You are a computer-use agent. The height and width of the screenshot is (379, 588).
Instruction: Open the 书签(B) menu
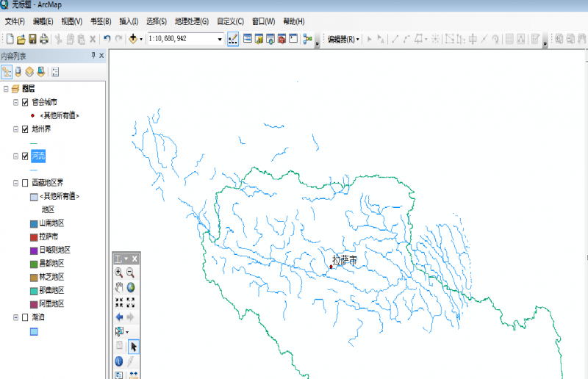pos(101,21)
